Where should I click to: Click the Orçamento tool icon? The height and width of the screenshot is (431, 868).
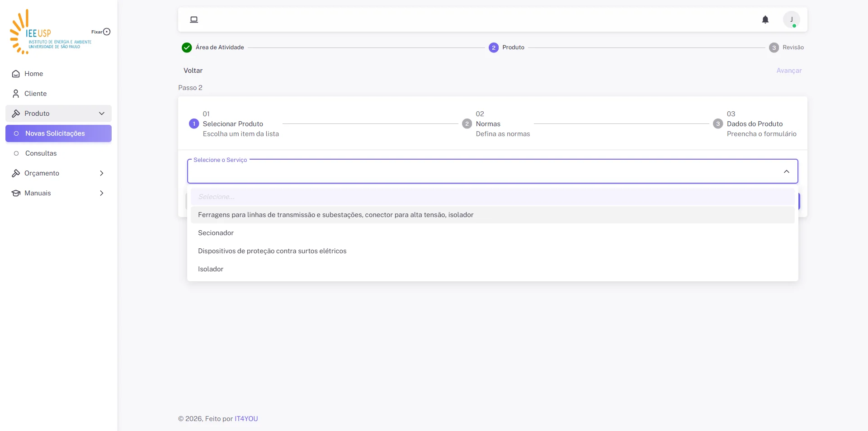tap(16, 173)
